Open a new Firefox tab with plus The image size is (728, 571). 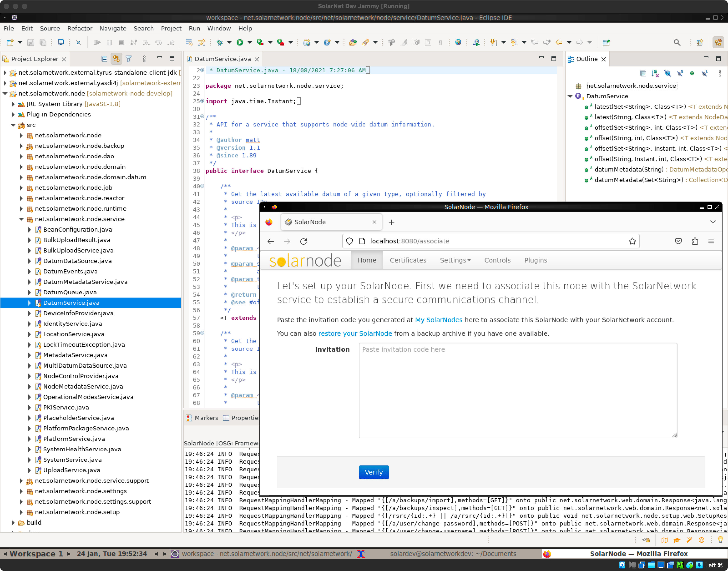pyautogui.click(x=391, y=222)
